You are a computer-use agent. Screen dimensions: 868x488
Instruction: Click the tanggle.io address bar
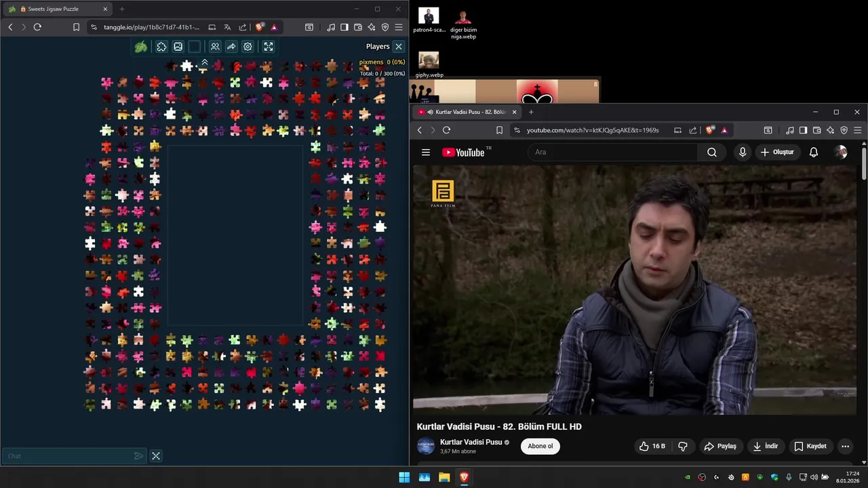(151, 27)
